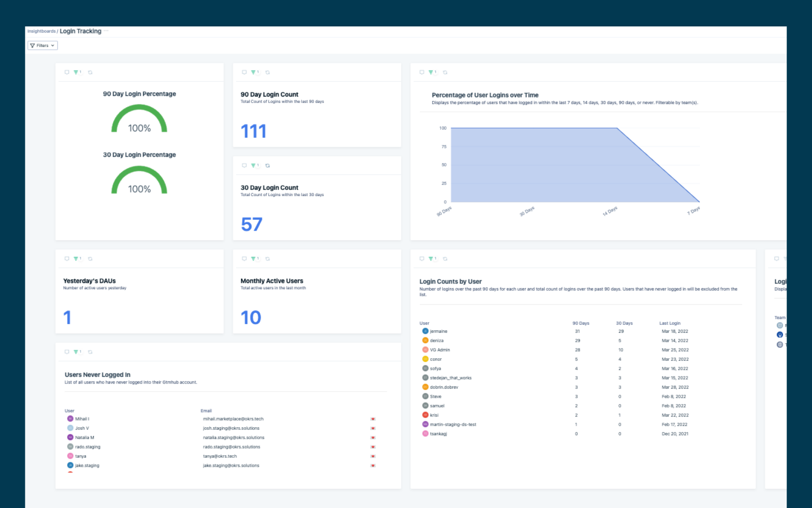Refresh the 90 Day Login Count widget
Image resolution: width=812 pixels, height=508 pixels.
267,72
